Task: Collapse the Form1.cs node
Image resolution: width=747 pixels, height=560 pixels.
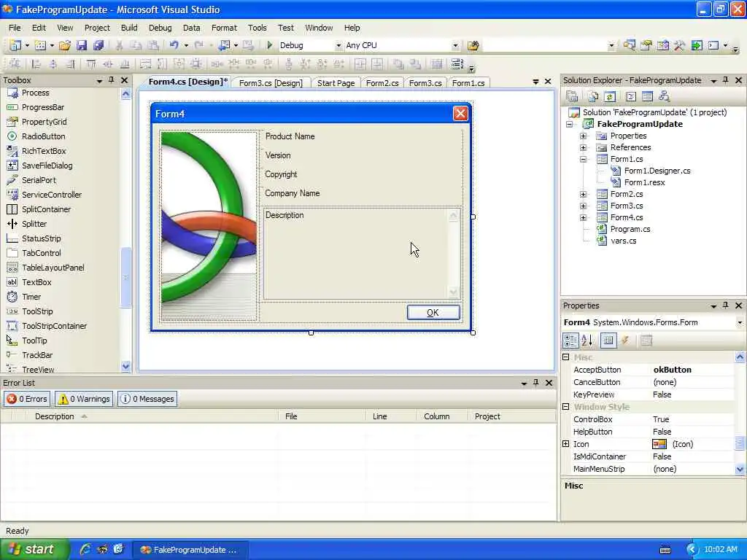Action: tap(583, 159)
